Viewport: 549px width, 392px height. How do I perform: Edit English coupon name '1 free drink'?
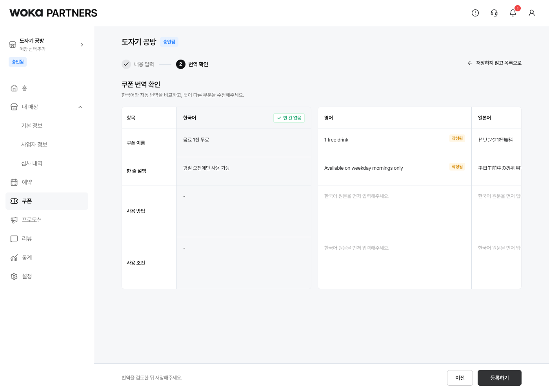394,143
